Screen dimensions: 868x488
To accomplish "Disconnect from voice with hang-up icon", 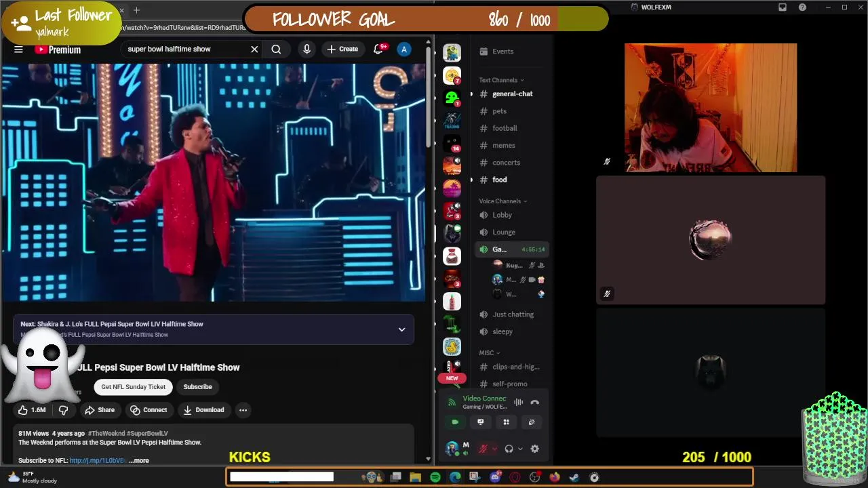I will click(x=534, y=402).
